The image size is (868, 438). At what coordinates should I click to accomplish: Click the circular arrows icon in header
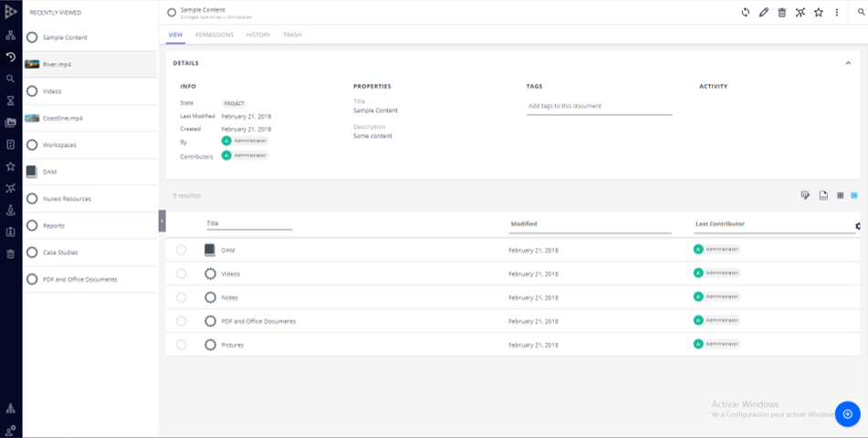click(746, 12)
